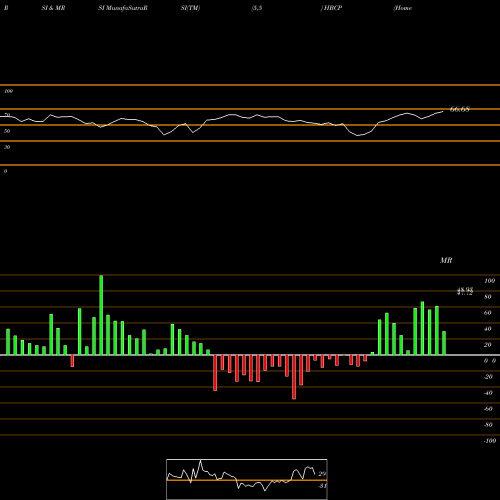Click the "(5,5" parameter text

point(257,8)
